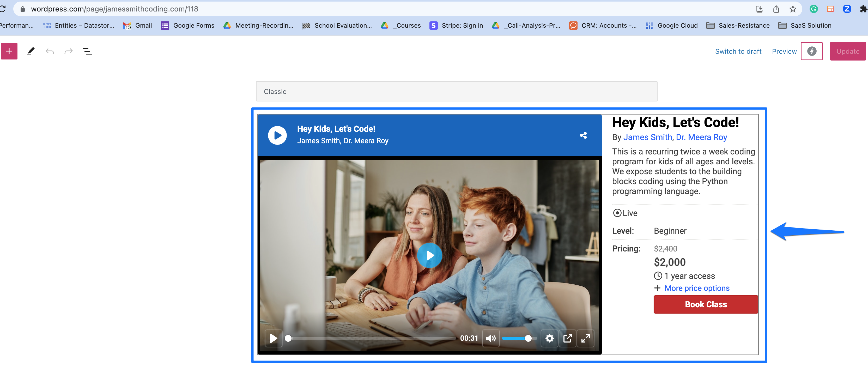Image resolution: width=868 pixels, height=366 pixels.
Task: Reload the page
Action: click(3, 9)
